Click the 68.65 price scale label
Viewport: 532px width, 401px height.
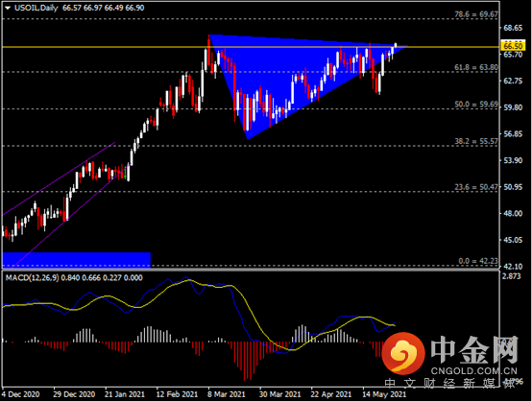(x=513, y=28)
